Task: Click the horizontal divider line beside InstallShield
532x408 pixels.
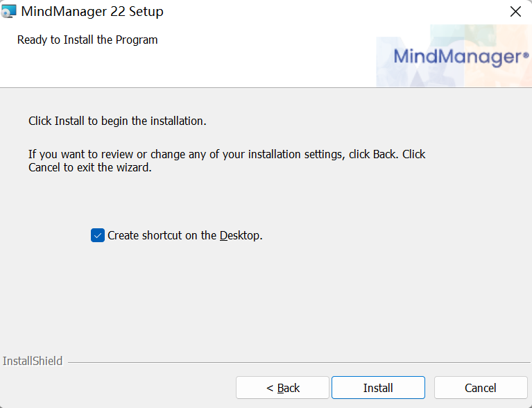Action: click(298, 362)
